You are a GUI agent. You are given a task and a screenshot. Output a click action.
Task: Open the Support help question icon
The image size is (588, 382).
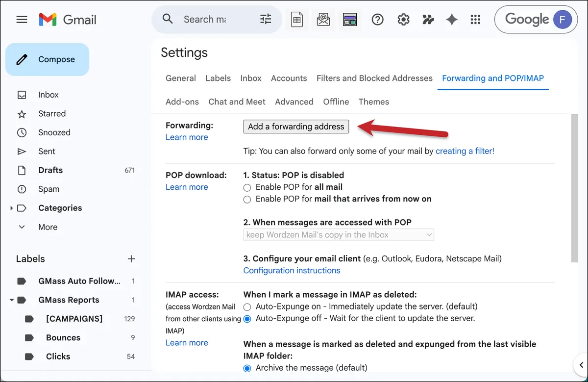tap(377, 20)
